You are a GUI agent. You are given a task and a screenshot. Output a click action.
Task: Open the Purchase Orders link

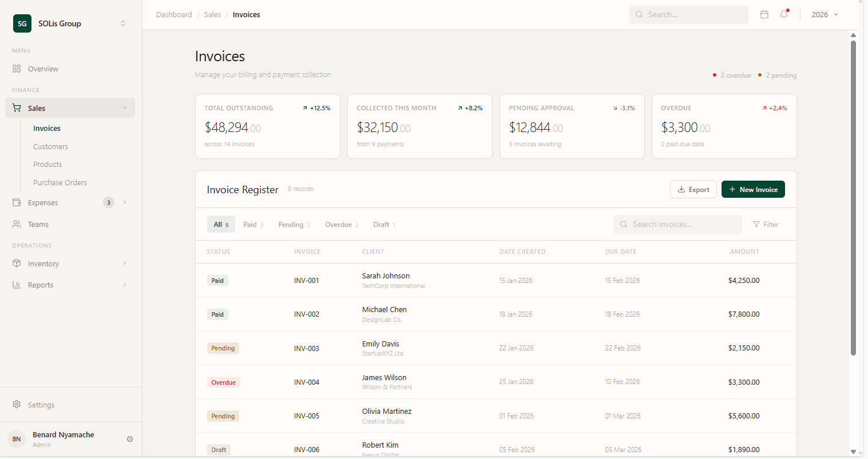click(x=60, y=182)
